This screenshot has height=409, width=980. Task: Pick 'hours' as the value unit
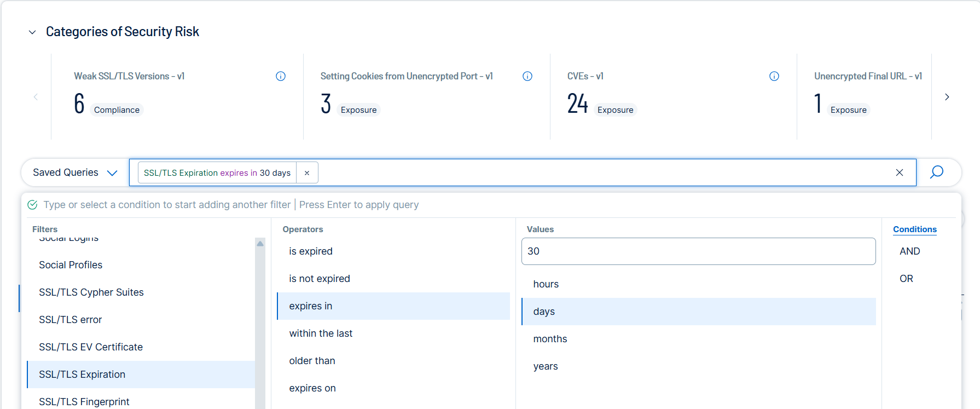pos(546,284)
